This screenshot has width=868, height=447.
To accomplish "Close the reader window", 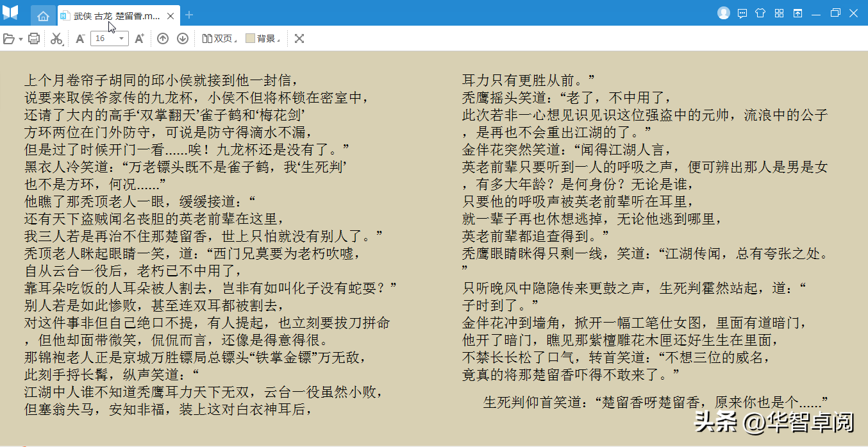I will (854, 13).
